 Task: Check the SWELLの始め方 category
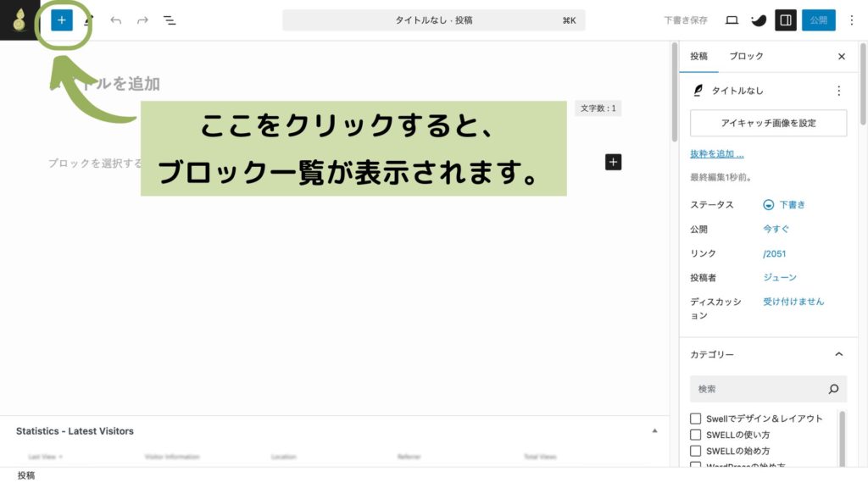click(696, 451)
